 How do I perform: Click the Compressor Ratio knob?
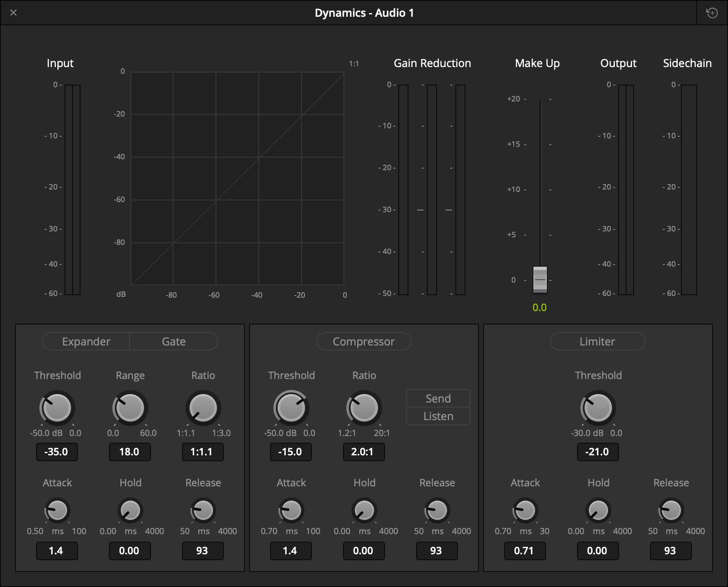coord(364,408)
